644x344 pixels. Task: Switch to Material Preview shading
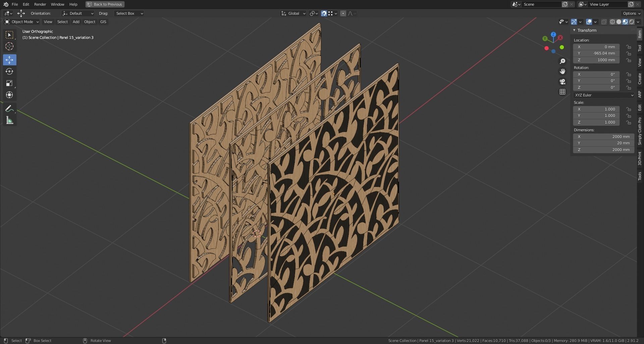click(625, 22)
